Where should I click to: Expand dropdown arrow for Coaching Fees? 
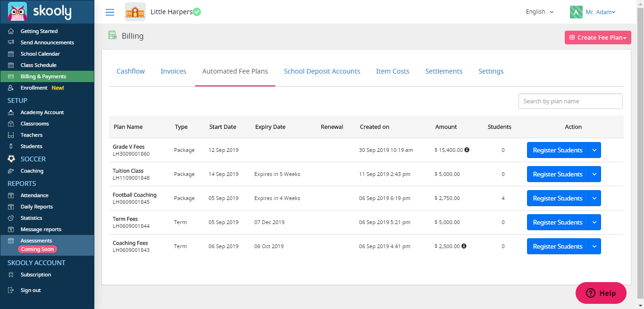[x=594, y=246]
